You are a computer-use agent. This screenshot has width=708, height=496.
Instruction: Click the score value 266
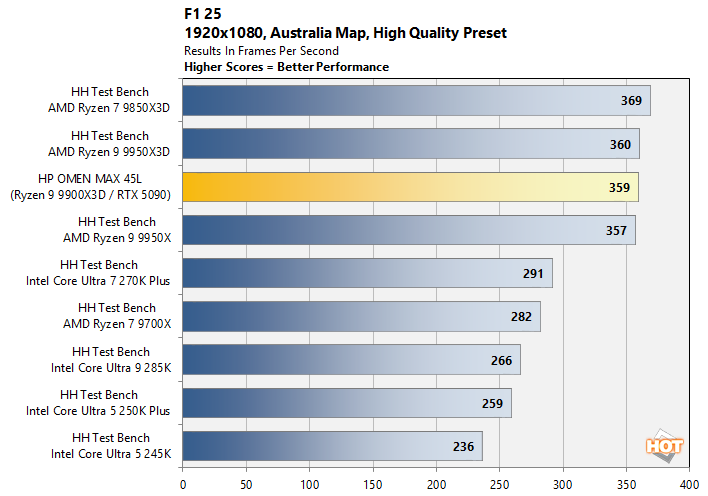tap(502, 360)
